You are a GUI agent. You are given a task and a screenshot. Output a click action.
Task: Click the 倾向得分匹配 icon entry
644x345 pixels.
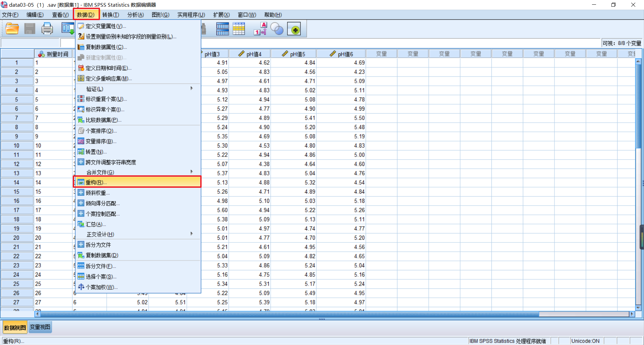tap(138, 203)
